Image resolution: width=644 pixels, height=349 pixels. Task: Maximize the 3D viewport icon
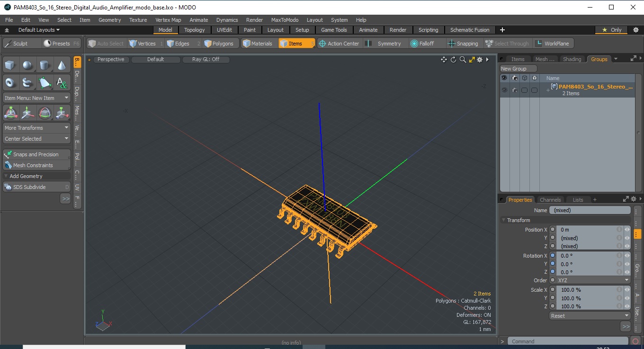(472, 60)
